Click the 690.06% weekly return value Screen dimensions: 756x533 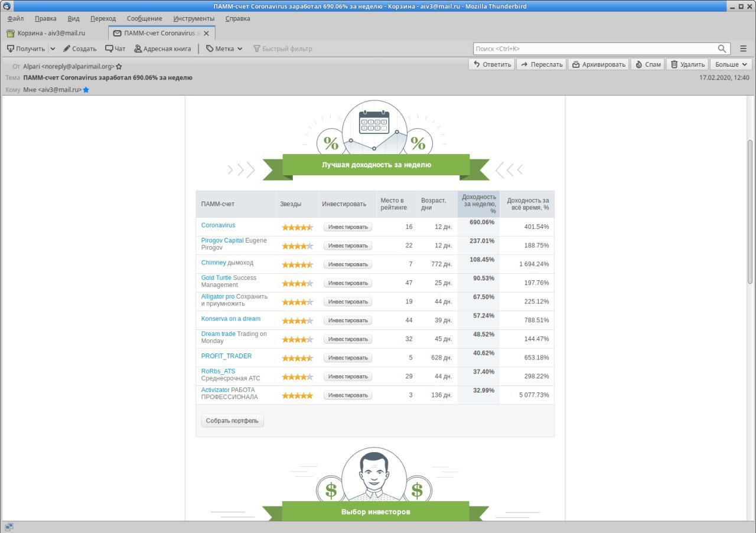(482, 222)
